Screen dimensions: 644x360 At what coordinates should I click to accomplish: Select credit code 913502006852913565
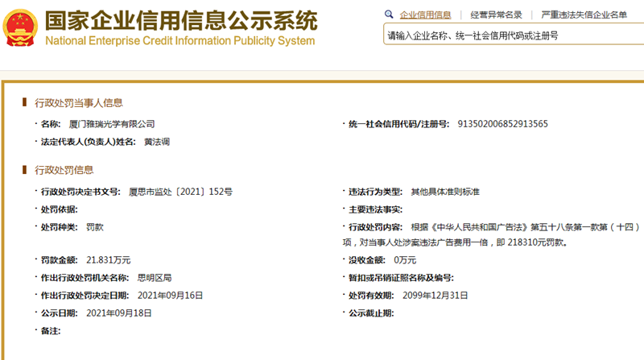(x=502, y=124)
